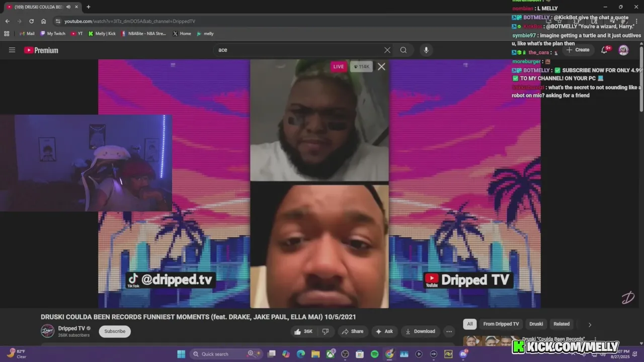Image resolution: width=644 pixels, height=362 pixels.
Task: Open browser home page
Action: tap(44, 21)
